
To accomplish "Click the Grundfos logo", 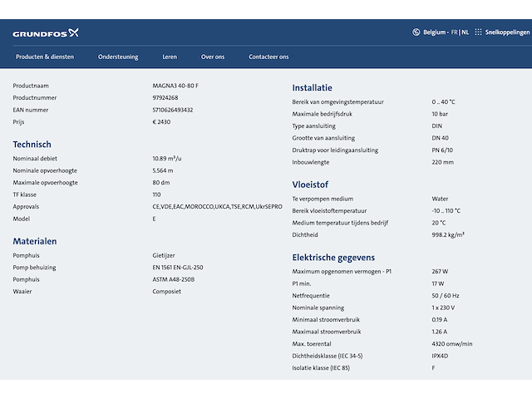I will coord(46,33).
